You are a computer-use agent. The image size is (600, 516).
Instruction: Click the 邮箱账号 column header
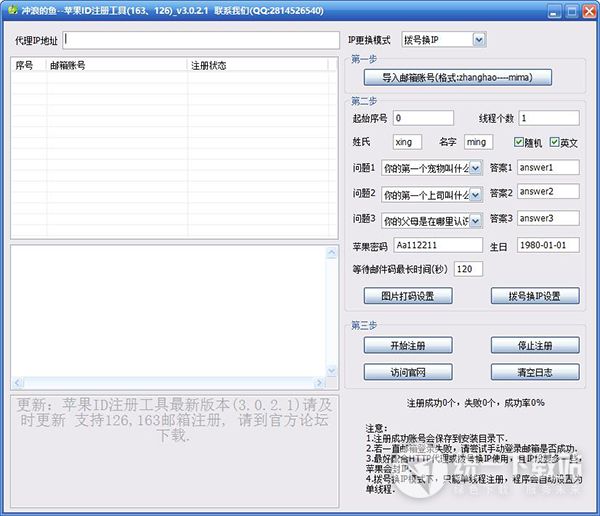pyautogui.click(x=117, y=65)
